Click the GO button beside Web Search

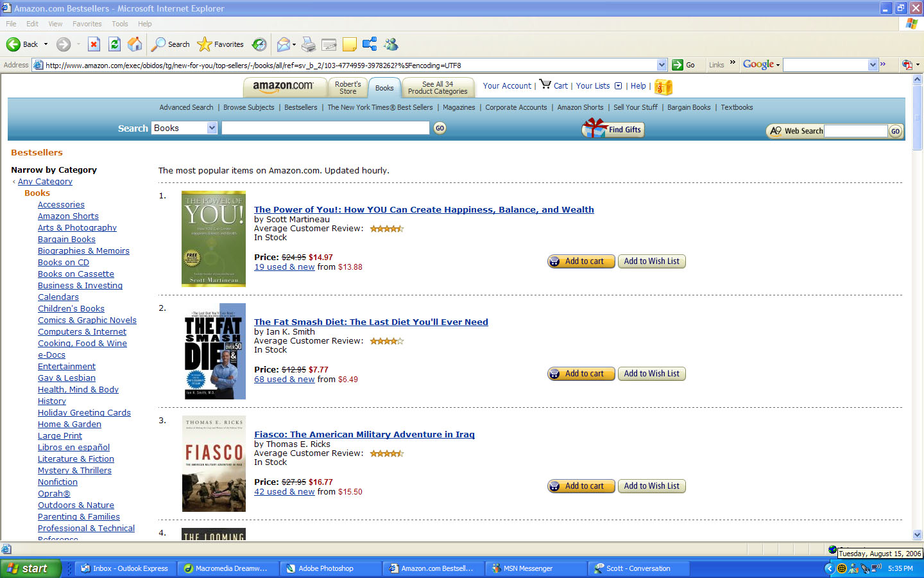pyautogui.click(x=895, y=131)
